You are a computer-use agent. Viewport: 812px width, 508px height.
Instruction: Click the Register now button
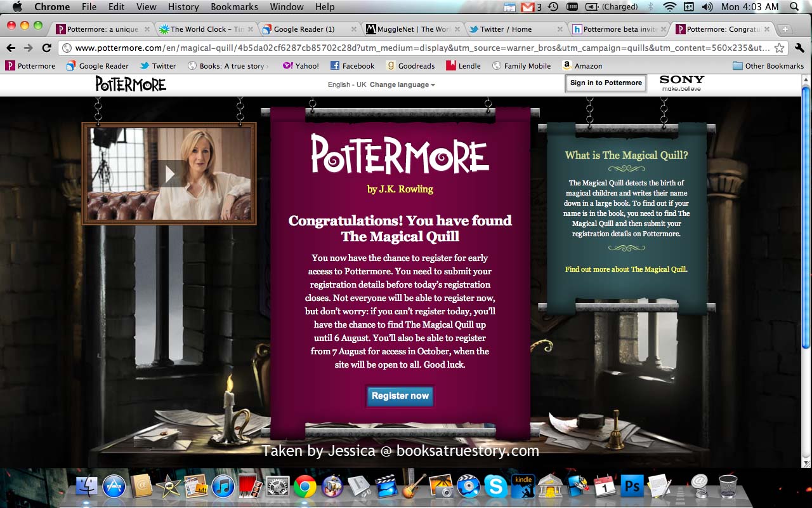400,396
